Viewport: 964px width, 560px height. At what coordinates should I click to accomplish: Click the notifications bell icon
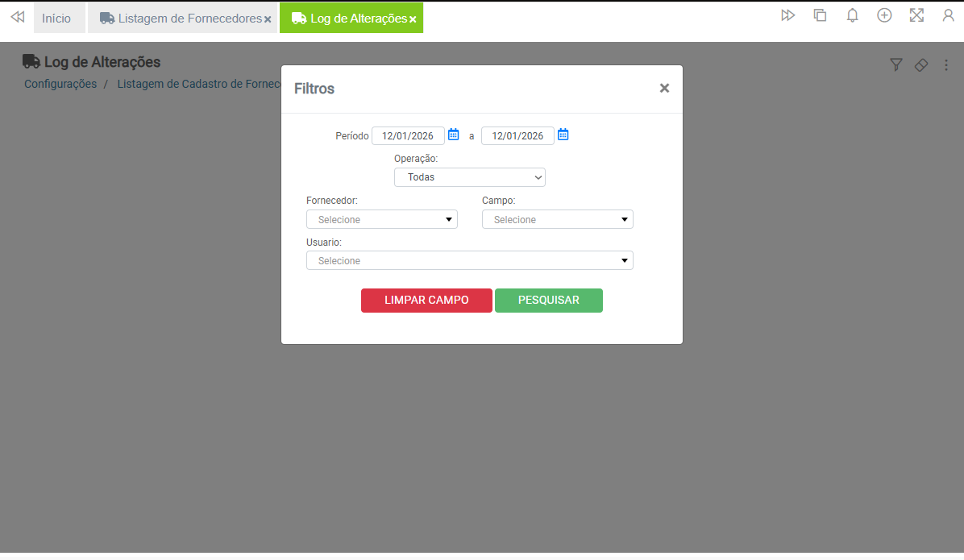click(x=852, y=15)
